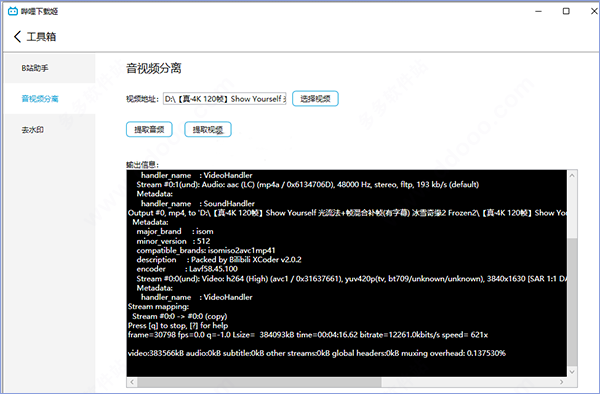Viewport: 600px width, 394px height.
Task: Click the horizontal scrollbar left arrow
Action: pos(132,382)
